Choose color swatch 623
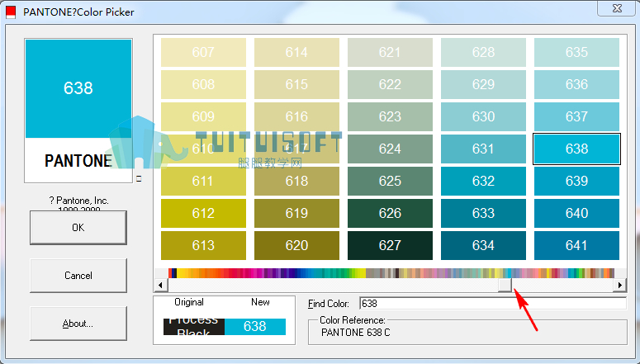Screen dimensions: 640x364 pyautogui.click(x=391, y=116)
